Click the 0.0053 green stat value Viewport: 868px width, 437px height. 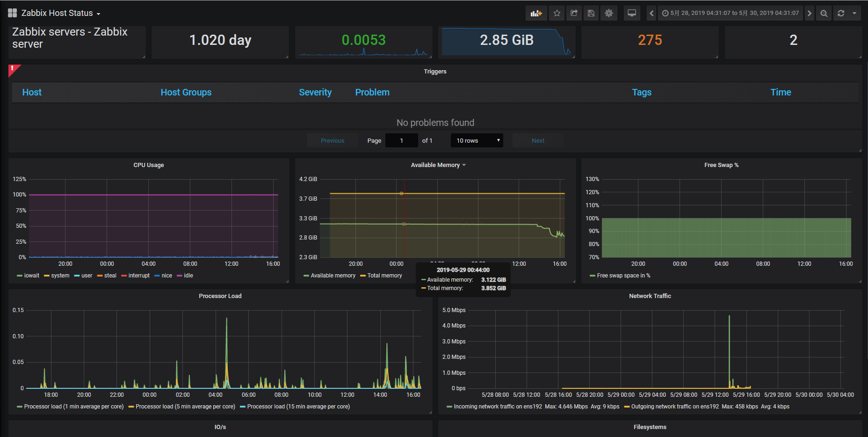coord(363,40)
